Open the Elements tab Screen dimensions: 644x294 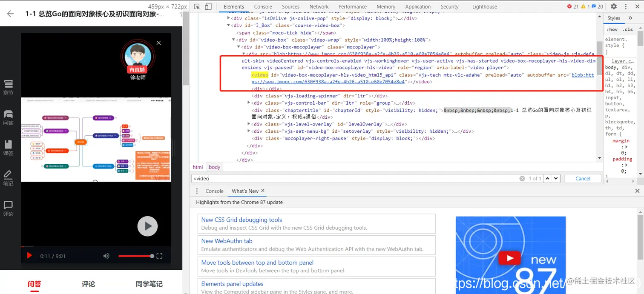[x=234, y=6]
